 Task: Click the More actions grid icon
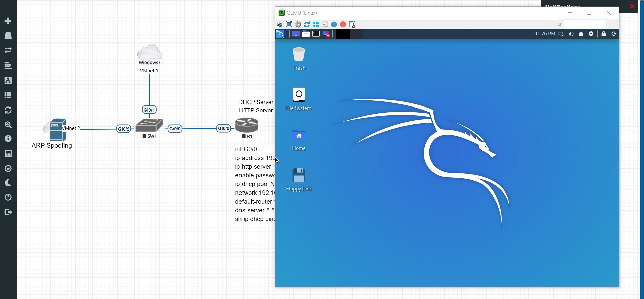pos(8,95)
